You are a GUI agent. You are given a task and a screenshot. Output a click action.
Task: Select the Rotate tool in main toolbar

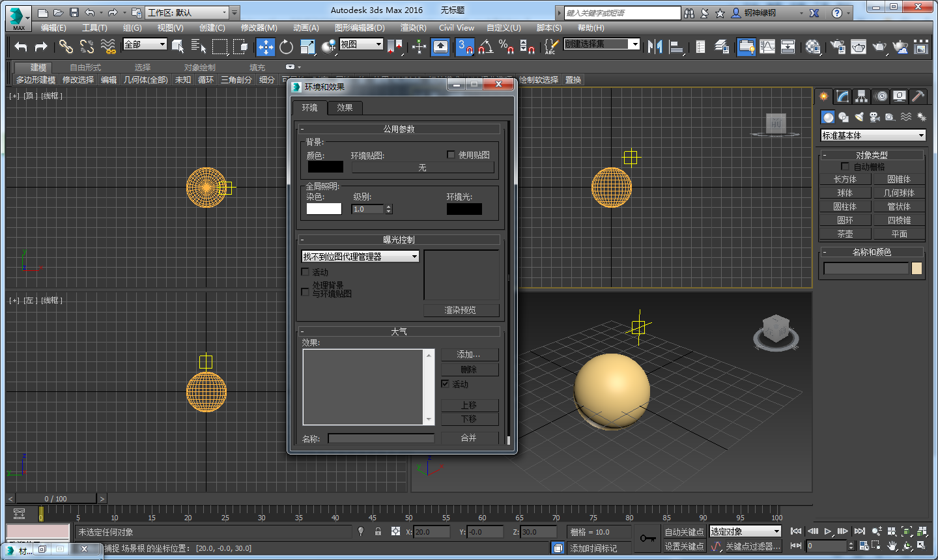pyautogui.click(x=286, y=46)
